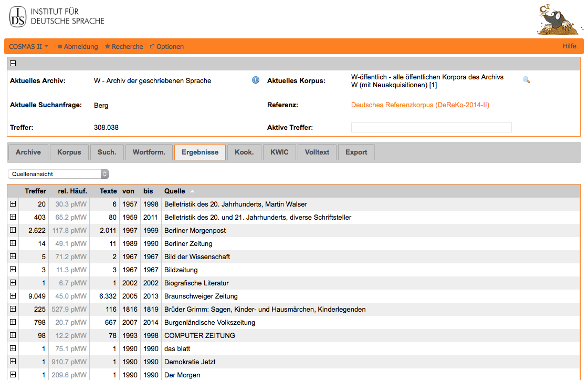Select the Ergebnisse tab
This screenshot has width=588, height=380.
200,152
